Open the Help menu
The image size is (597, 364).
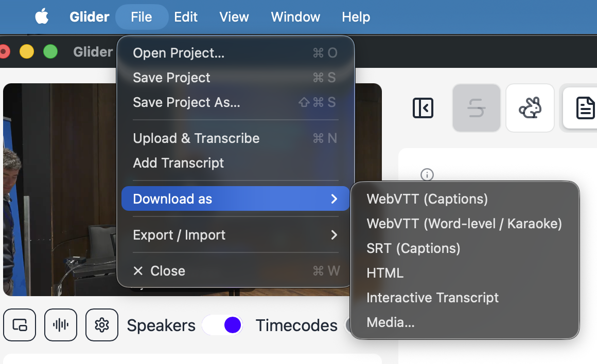coord(356,17)
